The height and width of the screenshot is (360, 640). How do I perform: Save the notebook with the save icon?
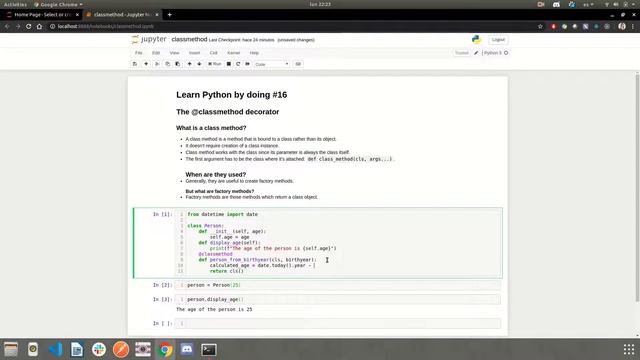point(135,64)
